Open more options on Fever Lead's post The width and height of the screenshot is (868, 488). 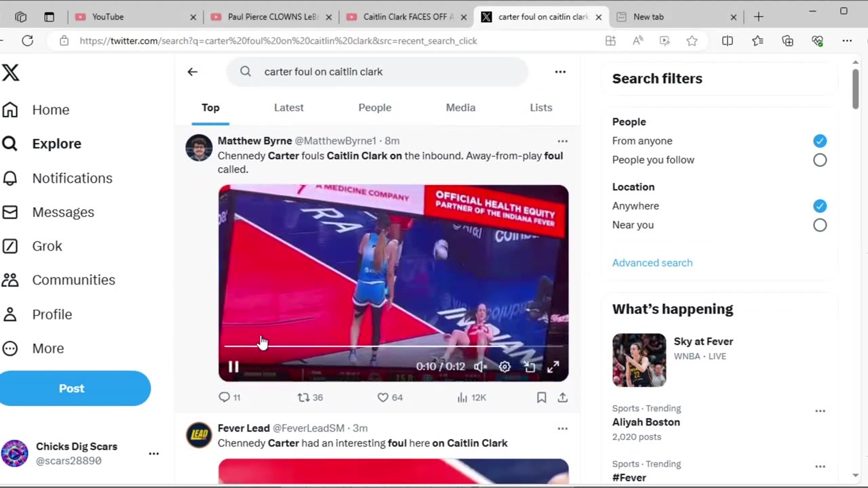pyautogui.click(x=562, y=428)
